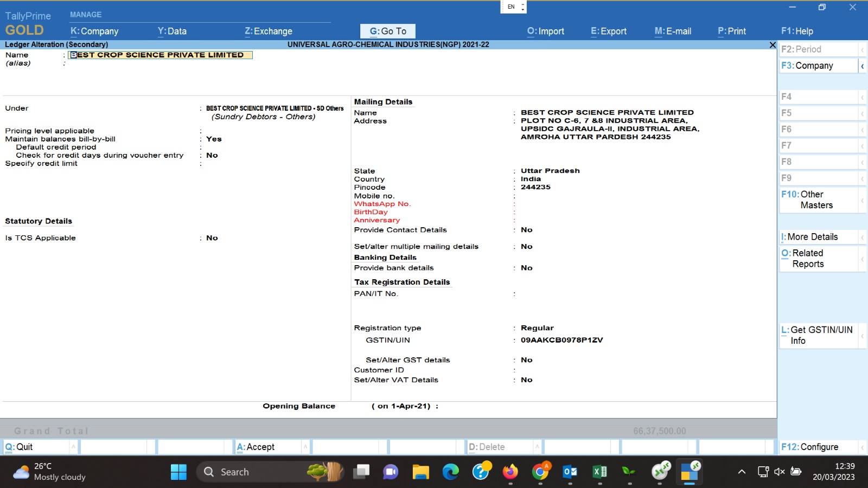Open Firefox browser in the taskbar
The height and width of the screenshot is (488, 868).
510,472
